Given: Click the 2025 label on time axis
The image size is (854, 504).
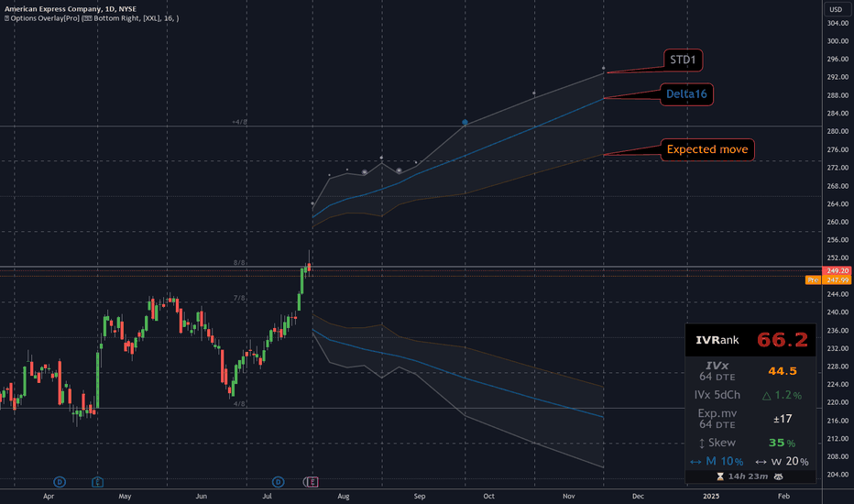Looking at the screenshot, I should 711,497.
